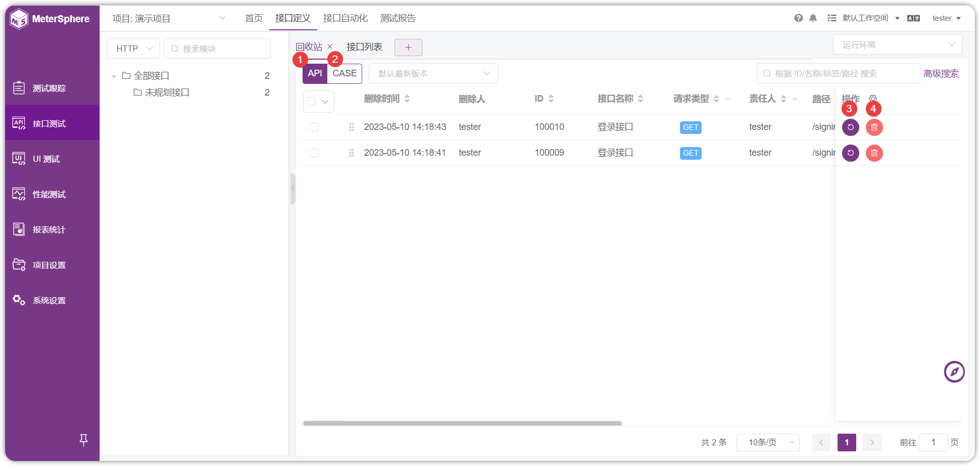This screenshot has height=466, width=980.
Task: Toggle the select-all header checkbox
Action: (x=311, y=102)
